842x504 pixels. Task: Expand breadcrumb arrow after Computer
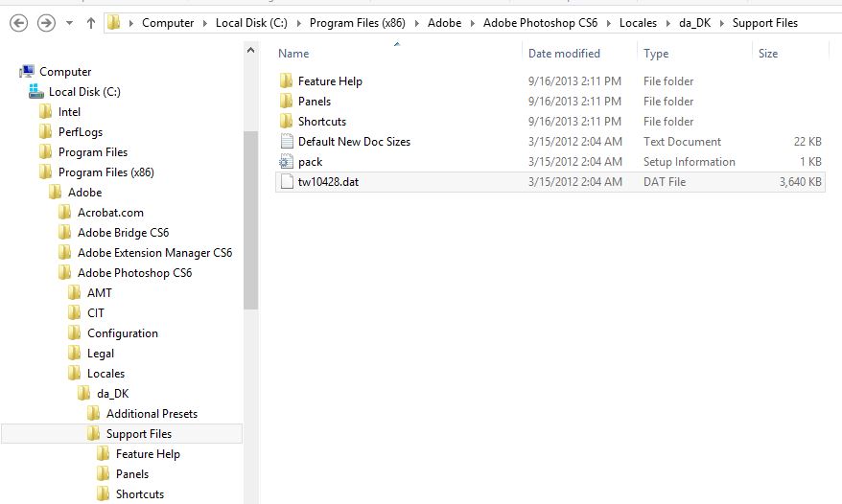tap(204, 23)
